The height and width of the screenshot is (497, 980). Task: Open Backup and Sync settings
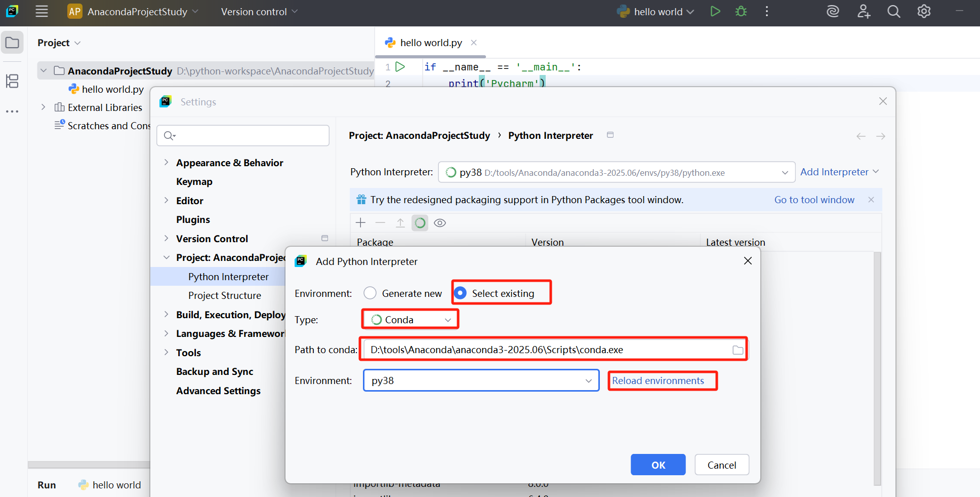tap(215, 371)
